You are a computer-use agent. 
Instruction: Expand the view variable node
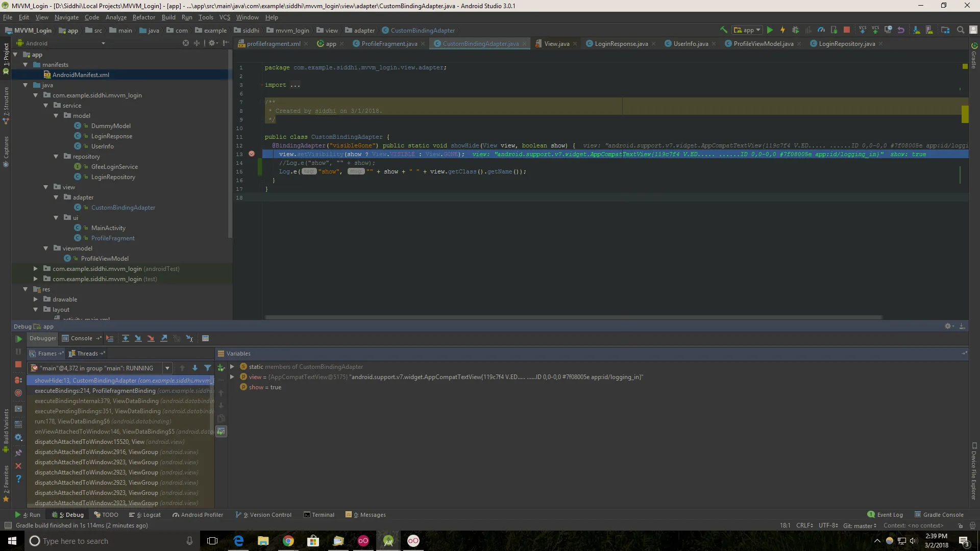tap(232, 377)
